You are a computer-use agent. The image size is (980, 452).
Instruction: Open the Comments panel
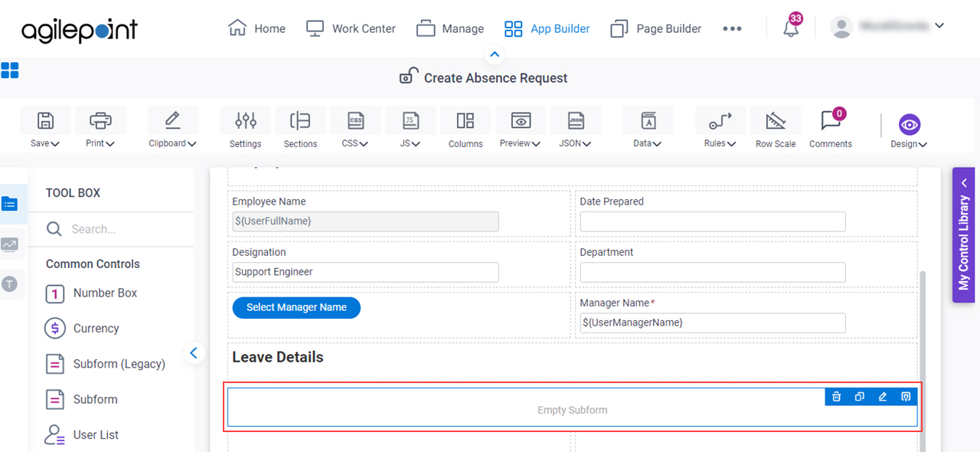831,127
